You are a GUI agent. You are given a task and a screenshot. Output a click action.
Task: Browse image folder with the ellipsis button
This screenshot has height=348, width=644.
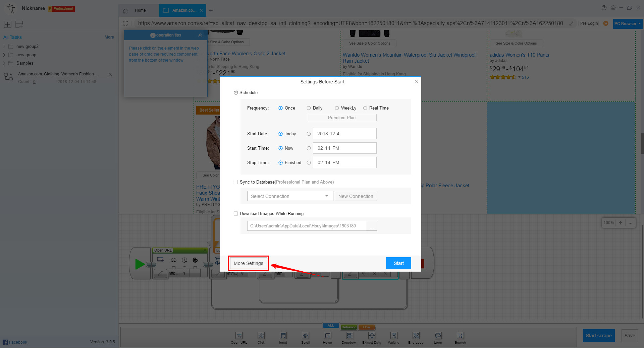click(371, 226)
